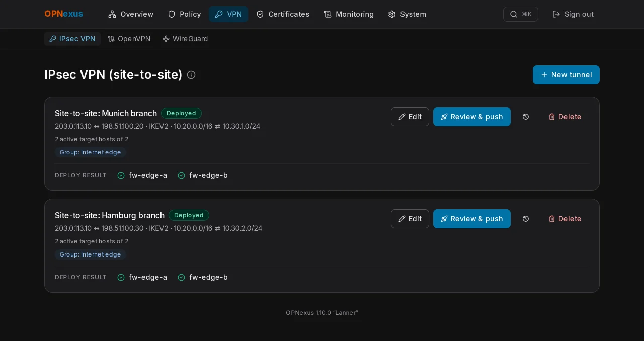Open the System settings section
Image resolution: width=644 pixels, height=341 pixels.
(407, 14)
